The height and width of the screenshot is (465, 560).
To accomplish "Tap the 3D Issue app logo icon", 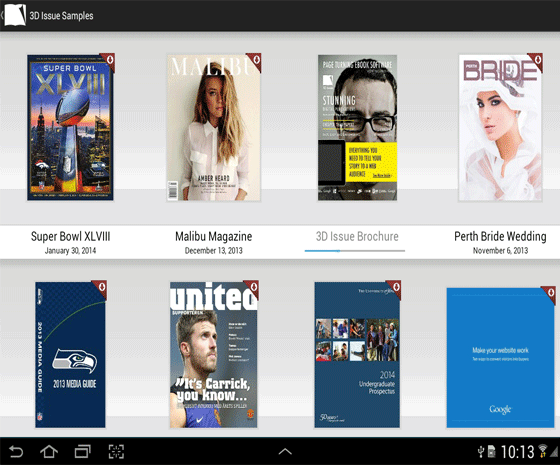I will tap(15, 15).
